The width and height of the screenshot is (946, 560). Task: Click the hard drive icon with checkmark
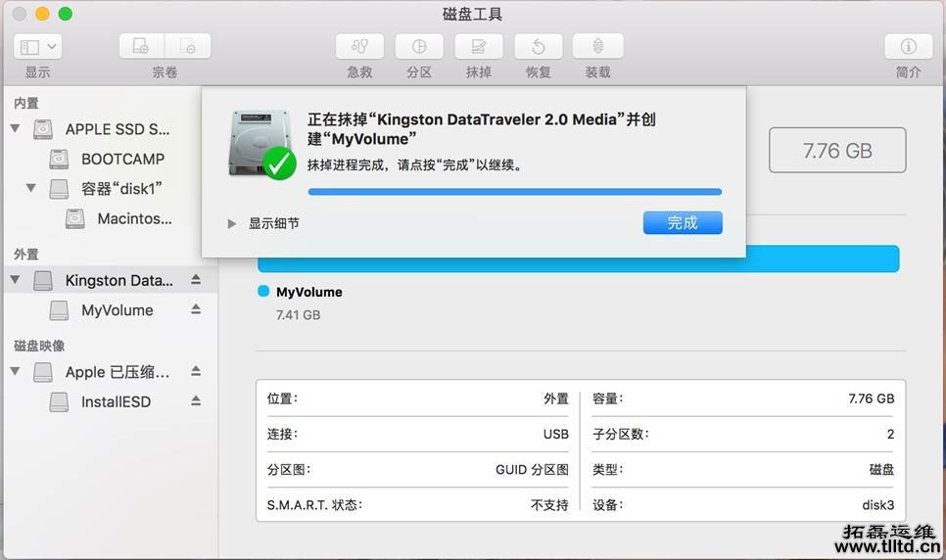[x=261, y=145]
